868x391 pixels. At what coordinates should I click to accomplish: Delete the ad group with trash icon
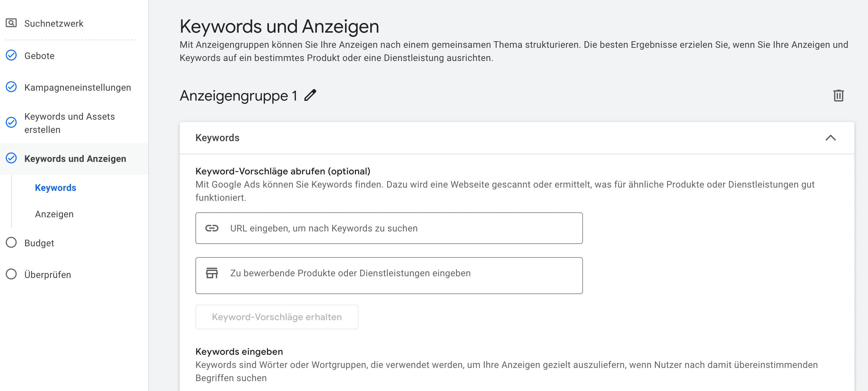pos(838,95)
